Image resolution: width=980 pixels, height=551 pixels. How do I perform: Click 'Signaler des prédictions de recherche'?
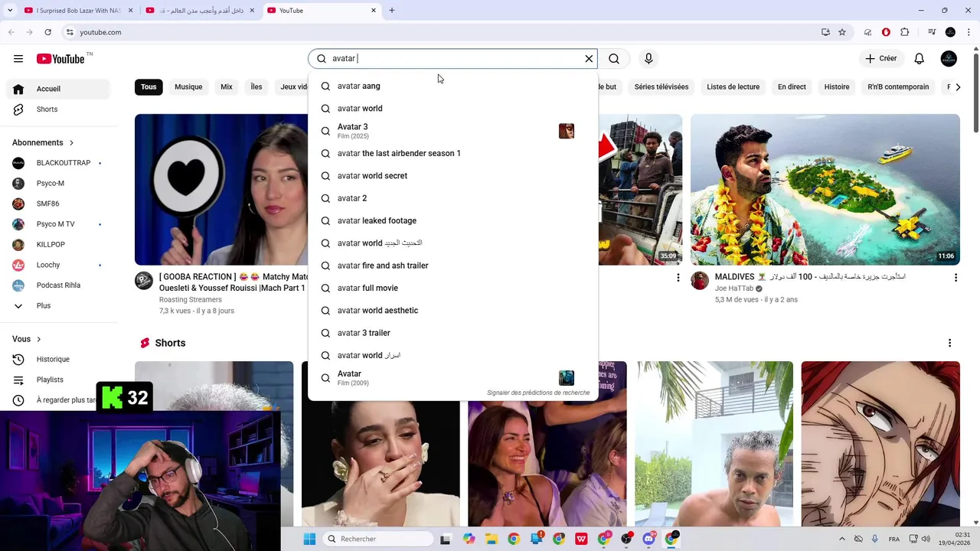pos(538,393)
